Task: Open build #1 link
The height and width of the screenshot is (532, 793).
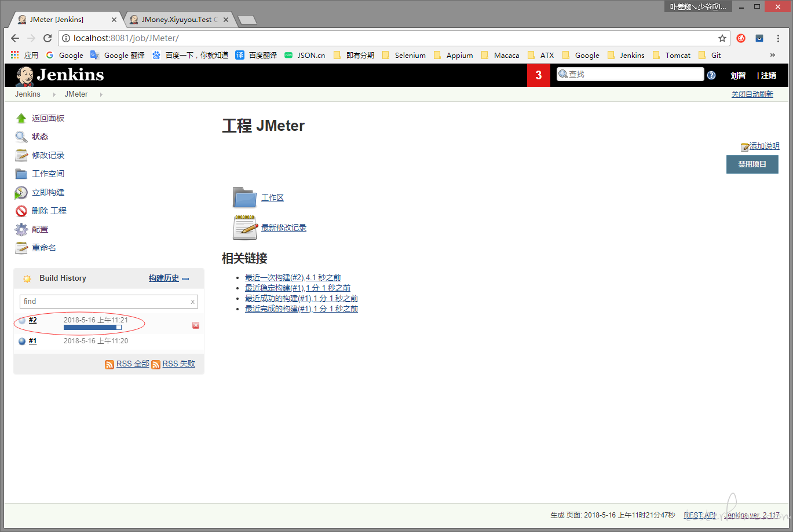Action: (x=33, y=341)
